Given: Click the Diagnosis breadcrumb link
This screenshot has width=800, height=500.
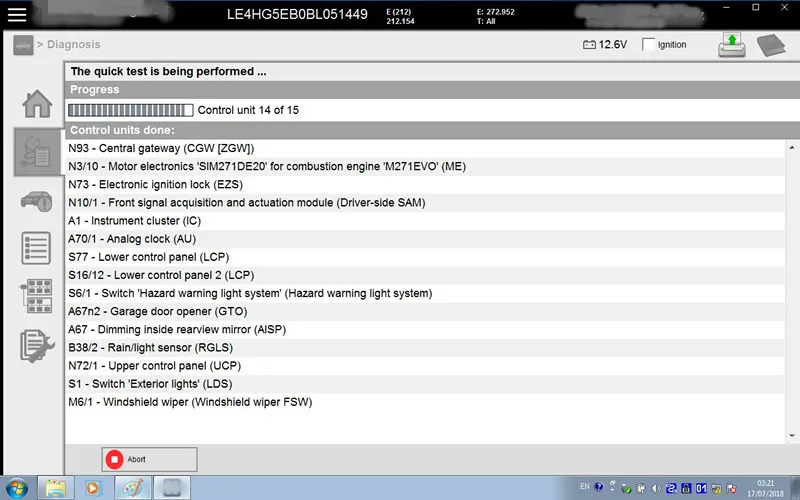Looking at the screenshot, I should (x=73, y=44).
